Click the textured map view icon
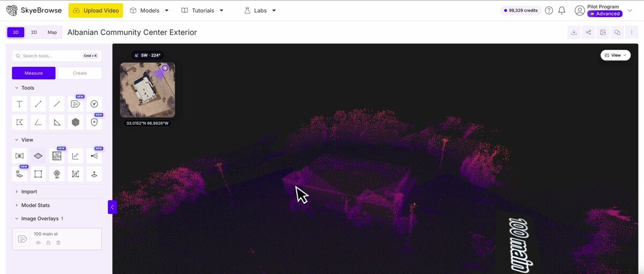The image size is (644, 274). [57, 156]
